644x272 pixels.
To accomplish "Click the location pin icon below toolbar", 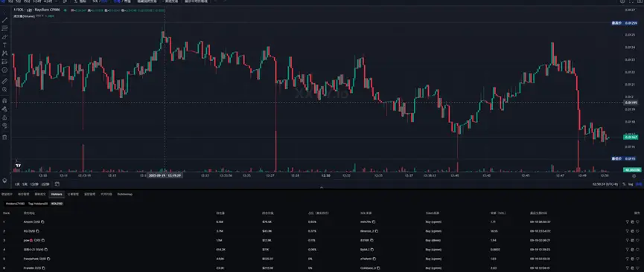I will click(4, 181).
